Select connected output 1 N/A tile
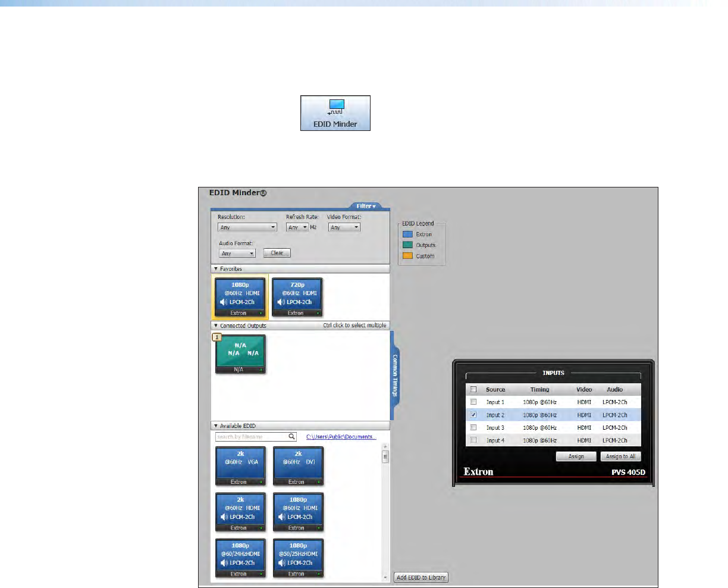728x588 pixels. point(240,354)
